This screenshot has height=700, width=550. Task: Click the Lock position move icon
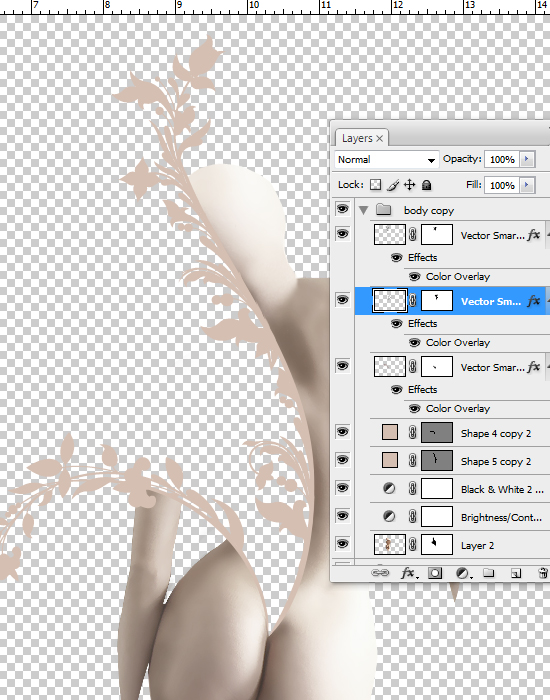[409, 185]
